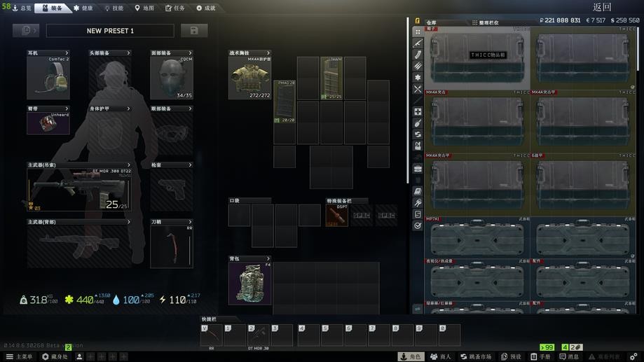
Task: Open 跳蚤市场 flea market from bottom bar
Action: pyautogui.click(x=476, y=356)
